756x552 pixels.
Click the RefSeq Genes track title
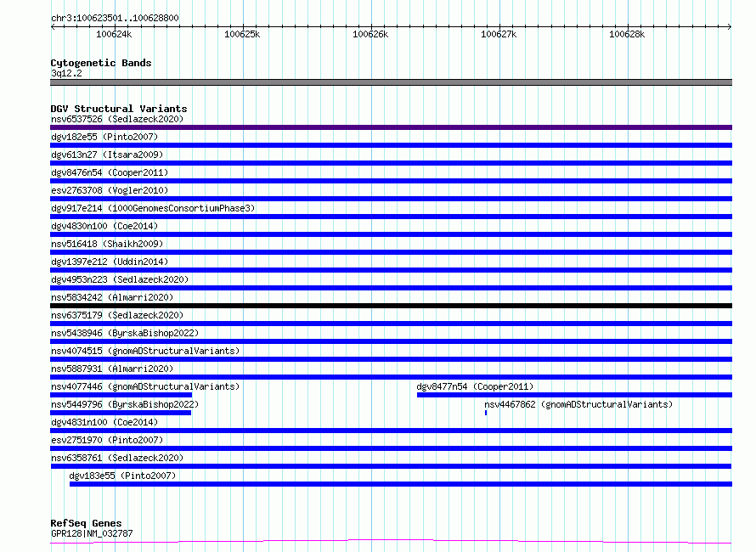(86, 523)
